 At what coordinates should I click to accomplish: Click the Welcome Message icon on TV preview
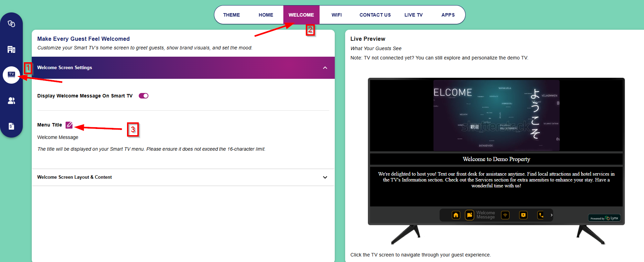[469, 215]
